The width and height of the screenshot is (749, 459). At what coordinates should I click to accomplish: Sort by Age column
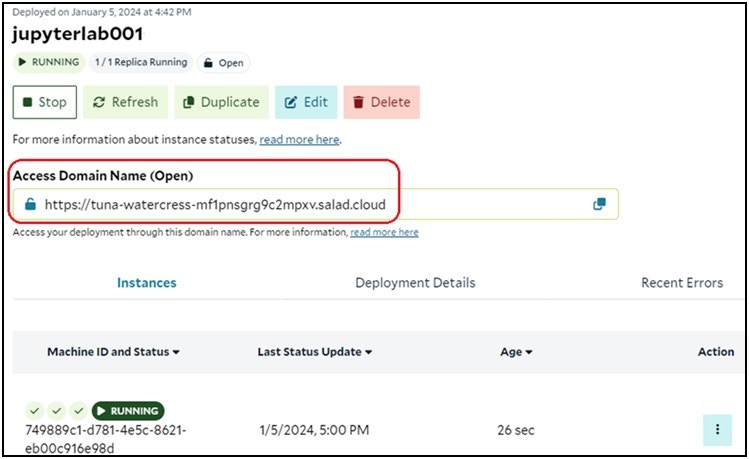(516, 352)
